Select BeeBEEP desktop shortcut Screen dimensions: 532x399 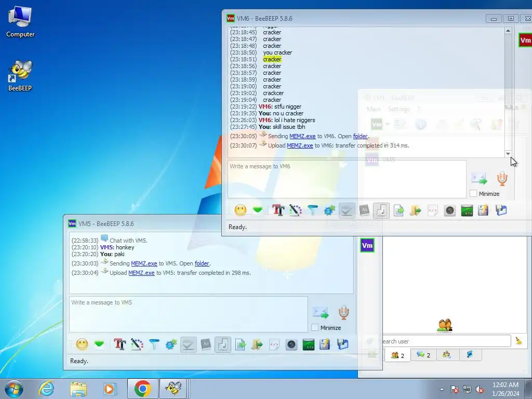tap(20, 75)
